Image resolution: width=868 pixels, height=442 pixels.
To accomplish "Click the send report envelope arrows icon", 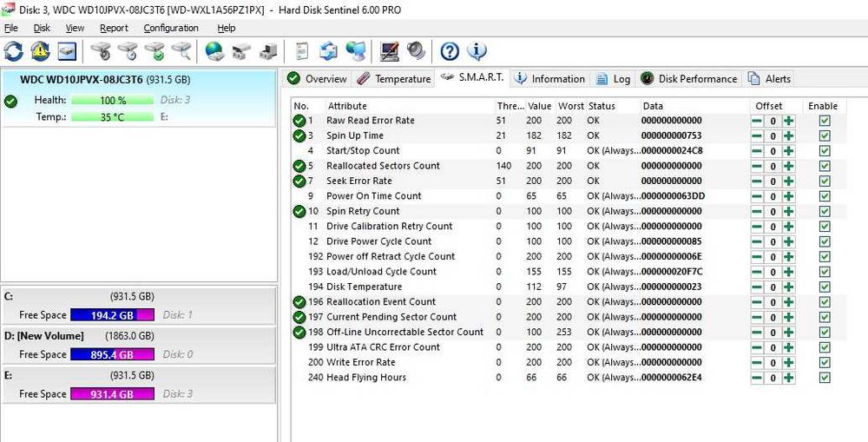I will click(328, 51).
